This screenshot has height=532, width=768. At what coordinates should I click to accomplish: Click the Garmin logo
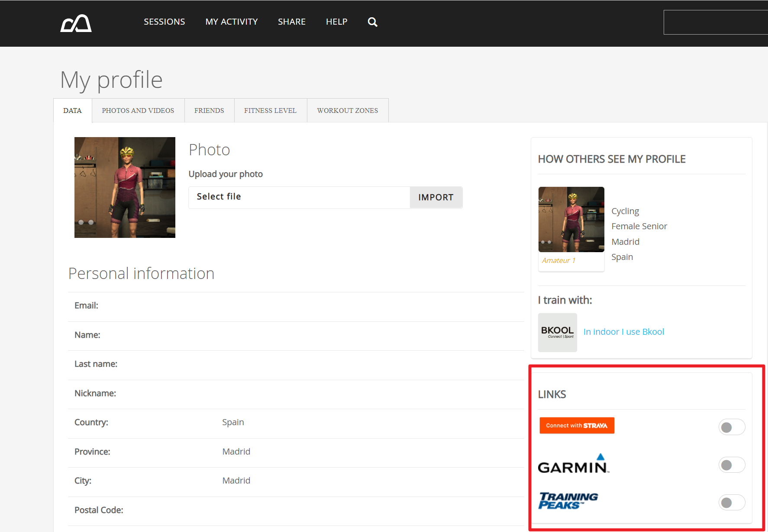pos(573,464)
